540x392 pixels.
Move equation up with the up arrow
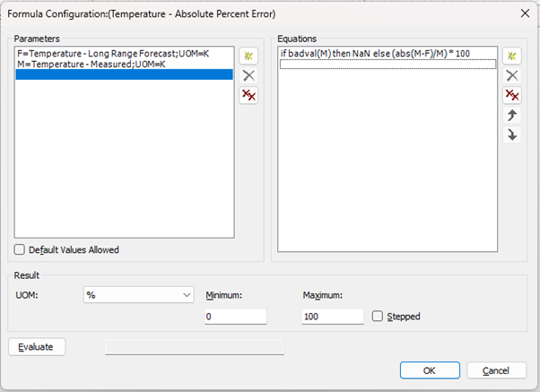pyautogui.click(x=511, y=115)
